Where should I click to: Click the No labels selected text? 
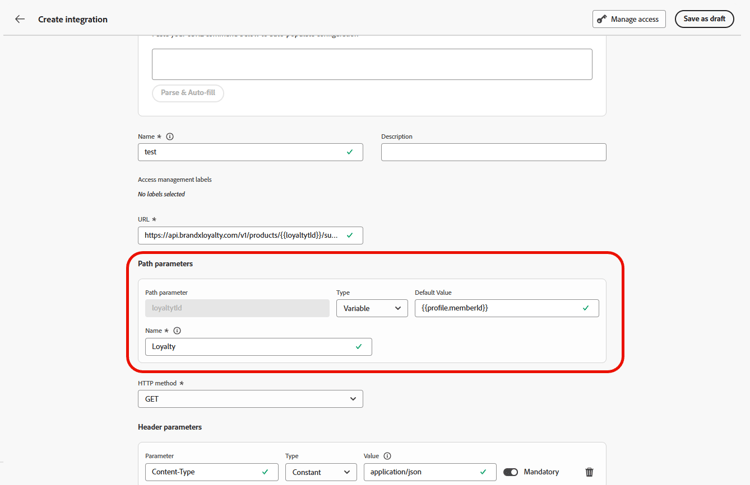[x=161, y=194]
